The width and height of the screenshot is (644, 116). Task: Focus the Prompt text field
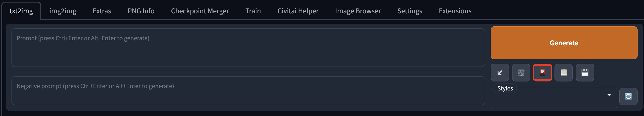248,48
